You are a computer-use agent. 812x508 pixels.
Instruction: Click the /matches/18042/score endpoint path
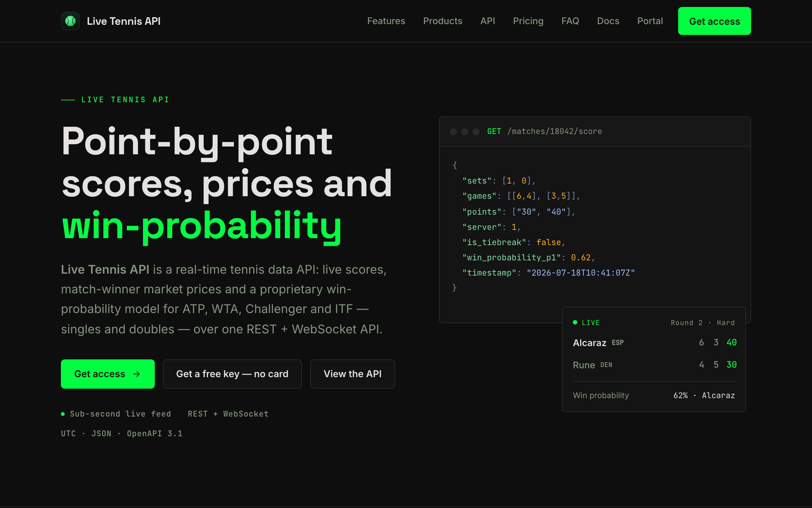(x=555, y=131)
